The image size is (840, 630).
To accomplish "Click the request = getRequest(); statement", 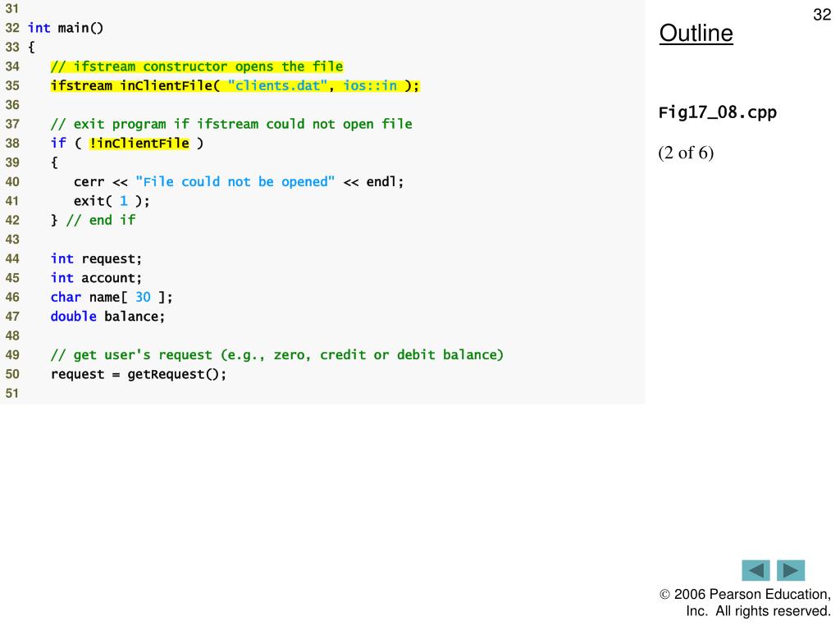I will coord(139,374).
